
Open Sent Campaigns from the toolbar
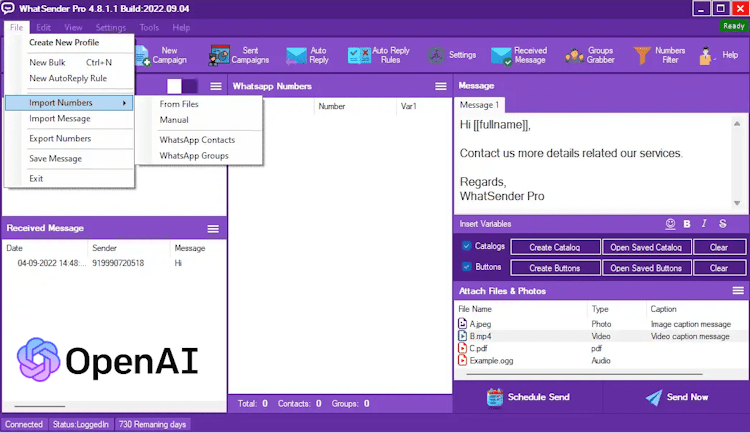[x=239, y=56]
